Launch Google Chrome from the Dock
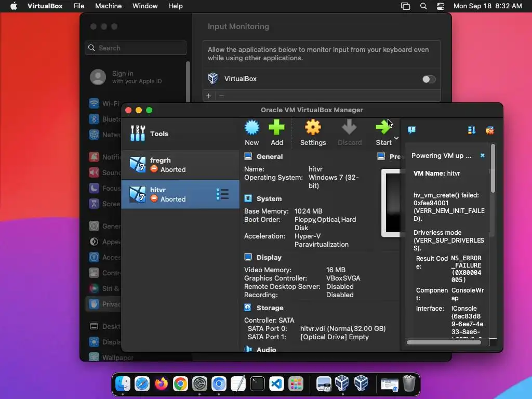 point(180,384)
